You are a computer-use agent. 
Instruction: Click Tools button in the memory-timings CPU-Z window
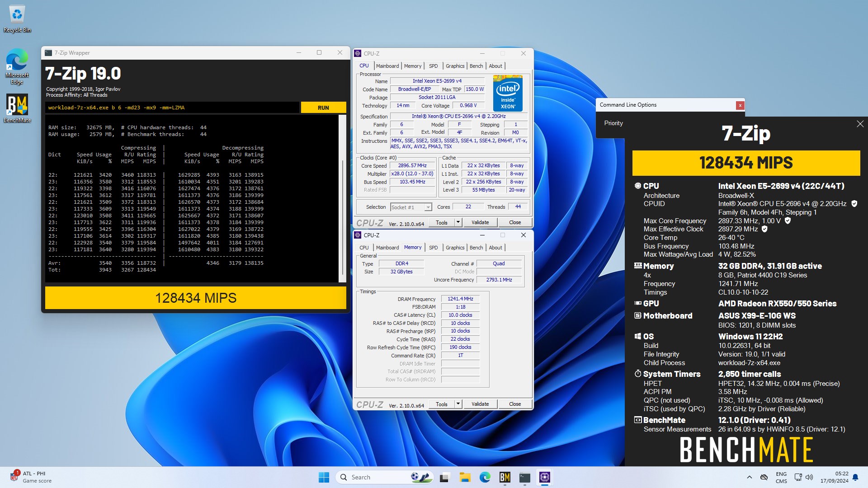[441, 404]
